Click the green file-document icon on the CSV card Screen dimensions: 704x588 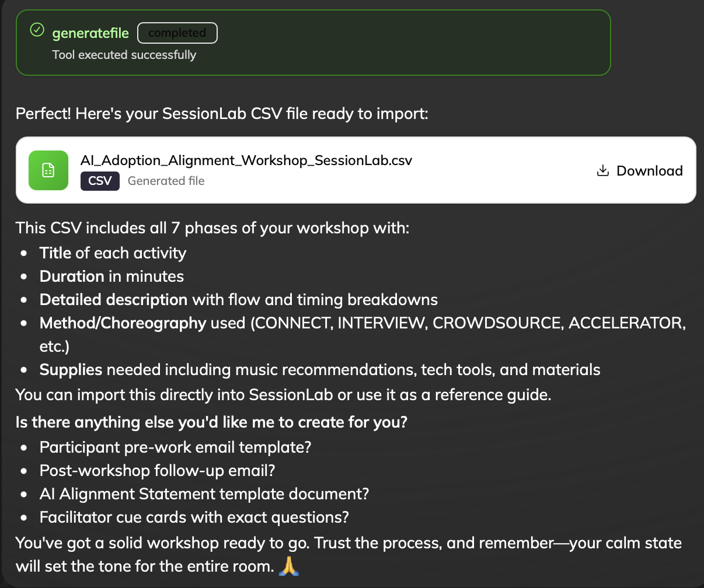click(x=48, y=170)
